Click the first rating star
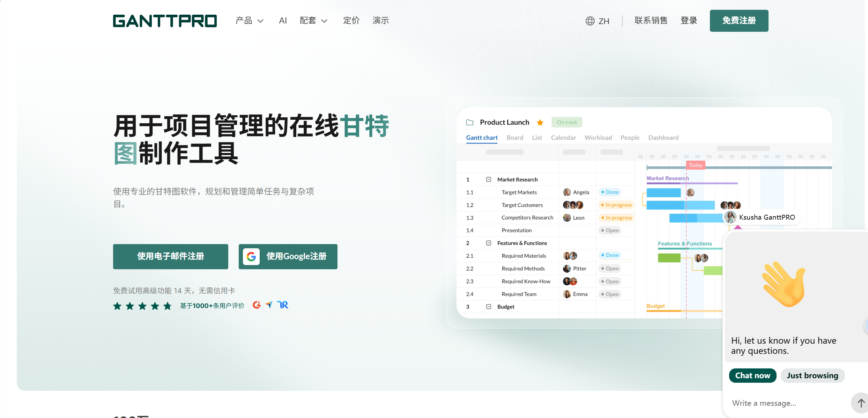Viewport: 868px width, 418px height. tap(117, 306)
